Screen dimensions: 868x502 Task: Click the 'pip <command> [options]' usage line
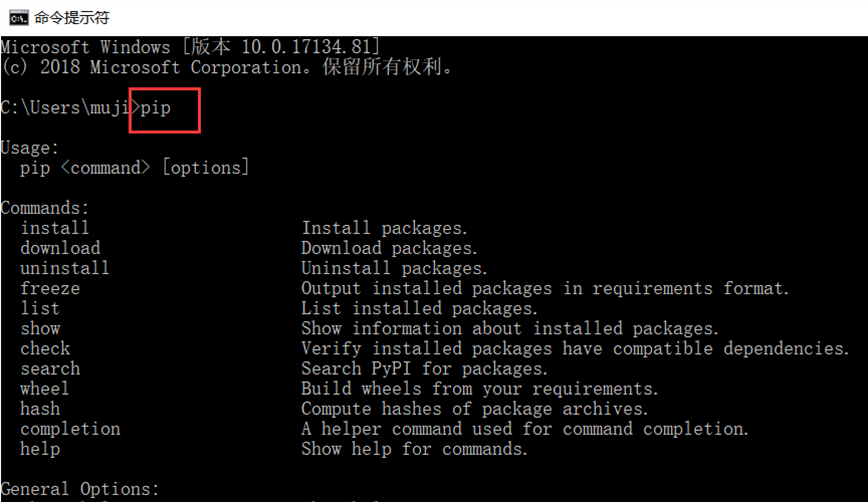coord(134,168)
